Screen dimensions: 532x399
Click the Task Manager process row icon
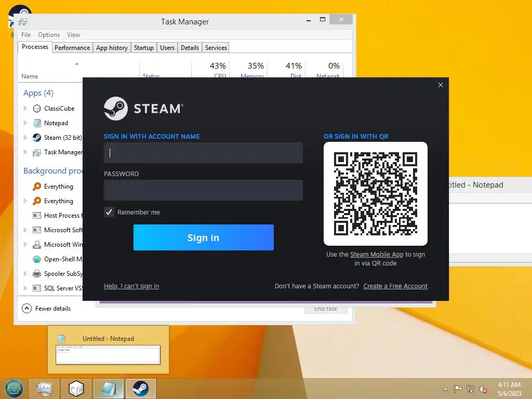click(x=37, y=152)
